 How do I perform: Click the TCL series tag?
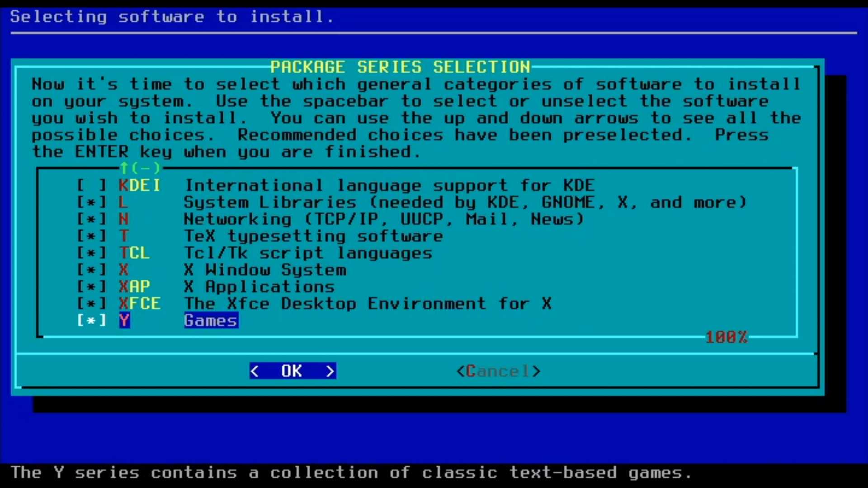[x=134, y=253]
